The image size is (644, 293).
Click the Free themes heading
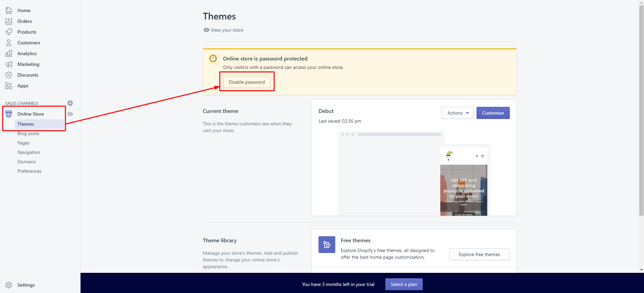coord(355,240)
